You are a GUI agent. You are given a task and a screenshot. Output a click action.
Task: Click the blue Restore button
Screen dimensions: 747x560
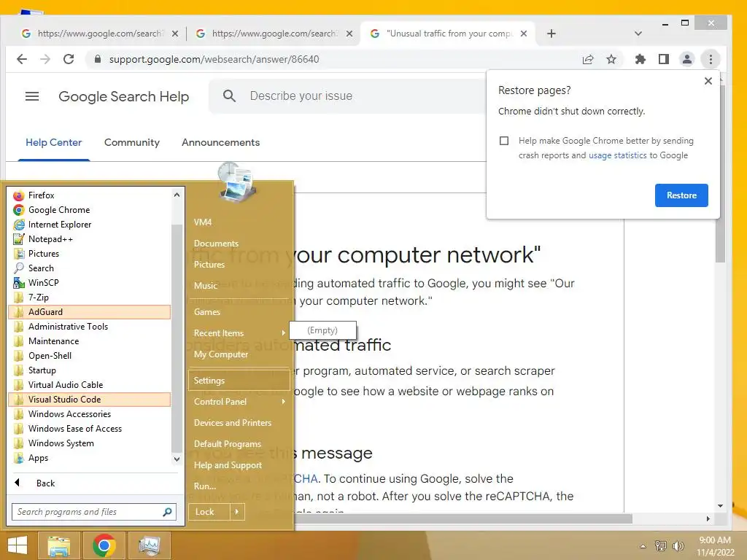click(681, 195)
